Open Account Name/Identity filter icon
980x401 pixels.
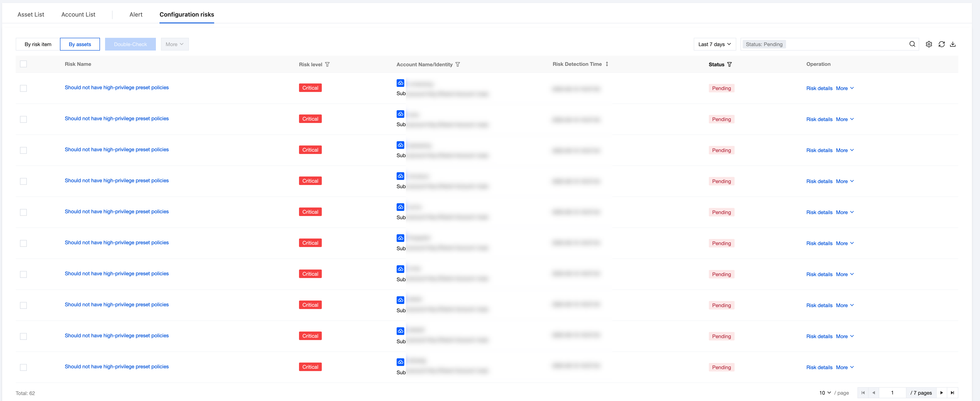458,65
